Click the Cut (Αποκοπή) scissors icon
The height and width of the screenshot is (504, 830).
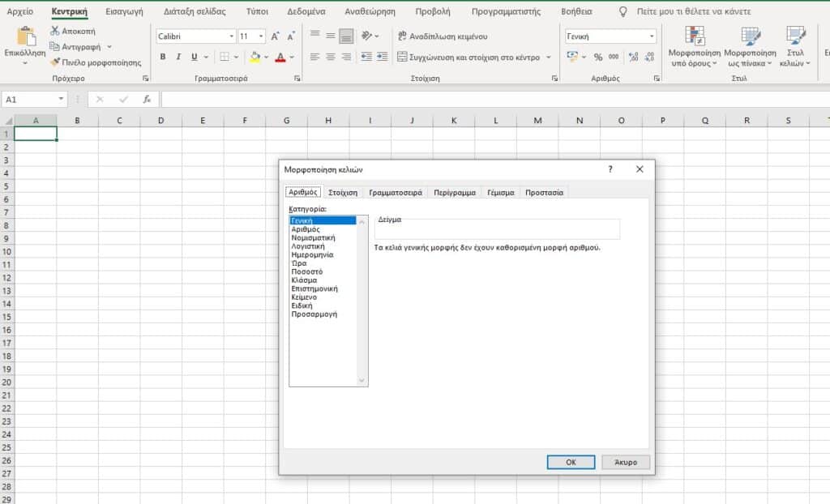[54, 32]
